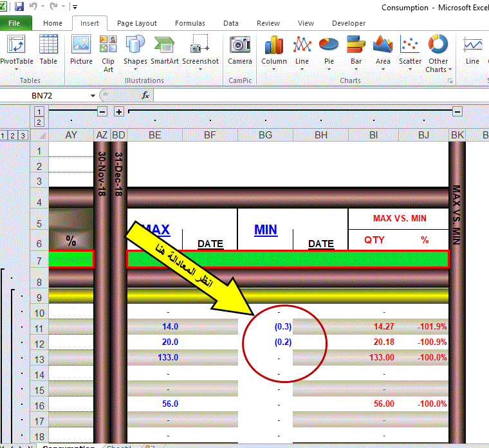Collapse column group with right minus button
The image size is (489, 448).
(457, 111)
